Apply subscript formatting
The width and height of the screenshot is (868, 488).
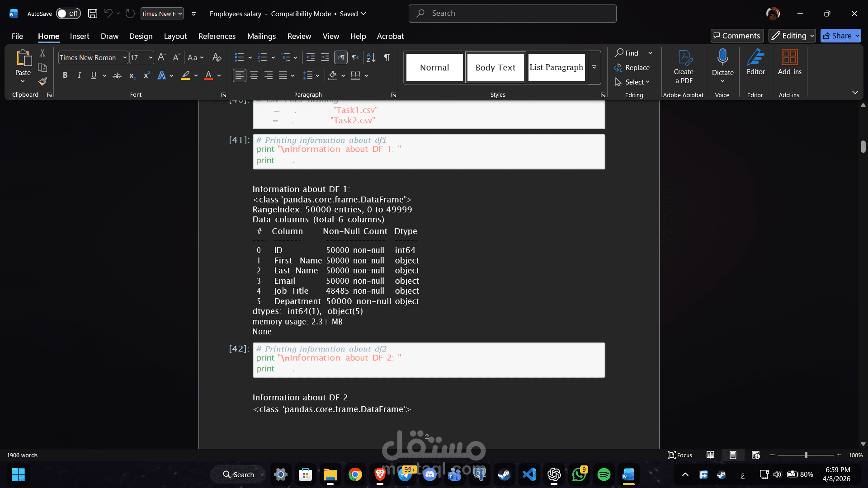point(132,75)
